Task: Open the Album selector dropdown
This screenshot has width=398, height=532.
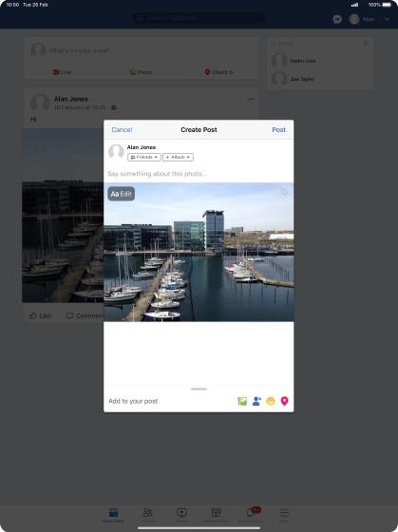Action: [178, 157]
